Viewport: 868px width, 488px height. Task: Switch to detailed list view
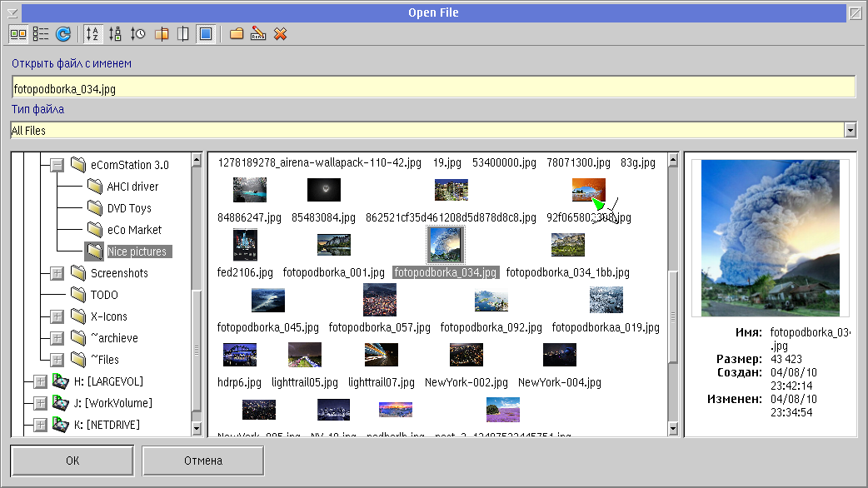click(40, 34)
